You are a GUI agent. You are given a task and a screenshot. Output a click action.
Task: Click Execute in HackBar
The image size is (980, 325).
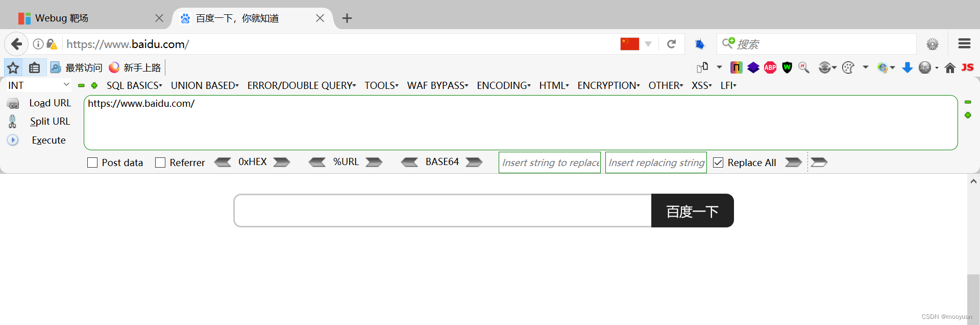48,140
